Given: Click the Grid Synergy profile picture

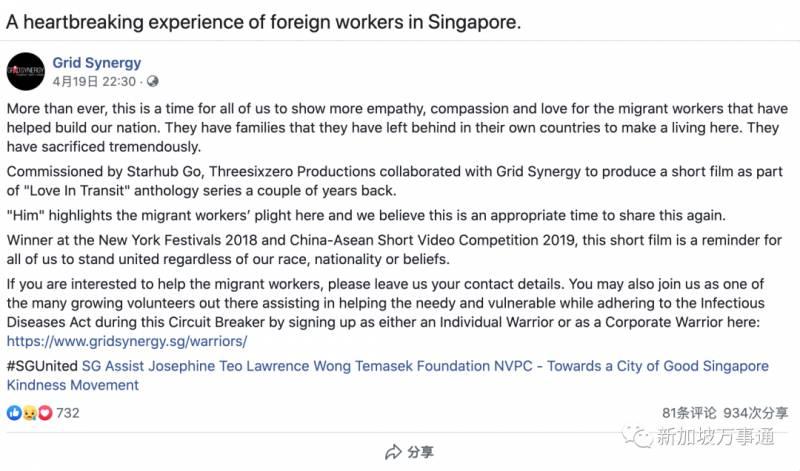Looking at the screenshot, I should 25,71.
